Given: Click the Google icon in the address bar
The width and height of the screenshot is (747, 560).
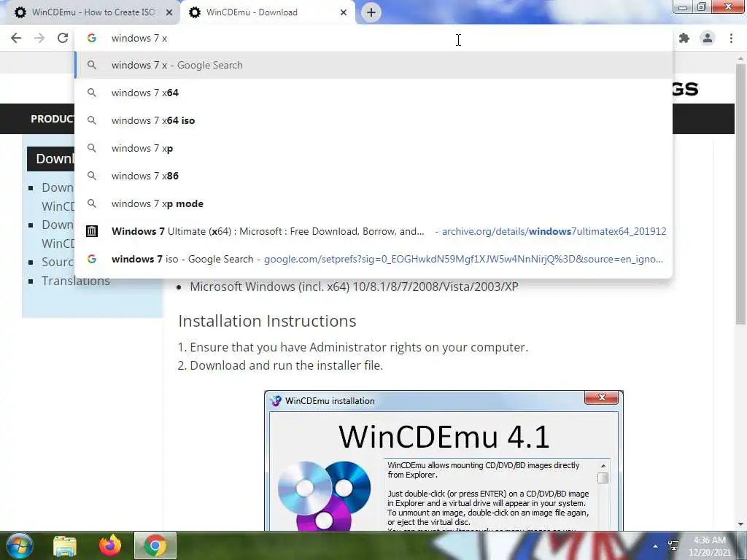Looking at the screenshot, I should tap(91, 38).
